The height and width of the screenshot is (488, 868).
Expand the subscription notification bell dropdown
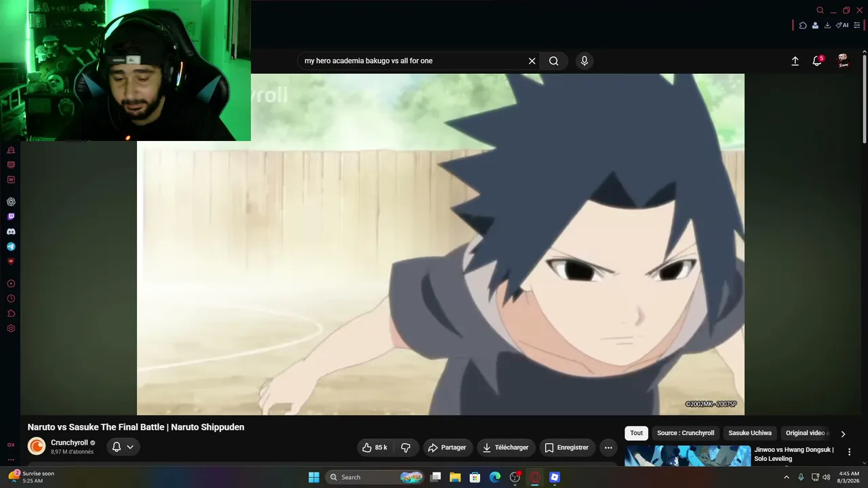[123, 447]
